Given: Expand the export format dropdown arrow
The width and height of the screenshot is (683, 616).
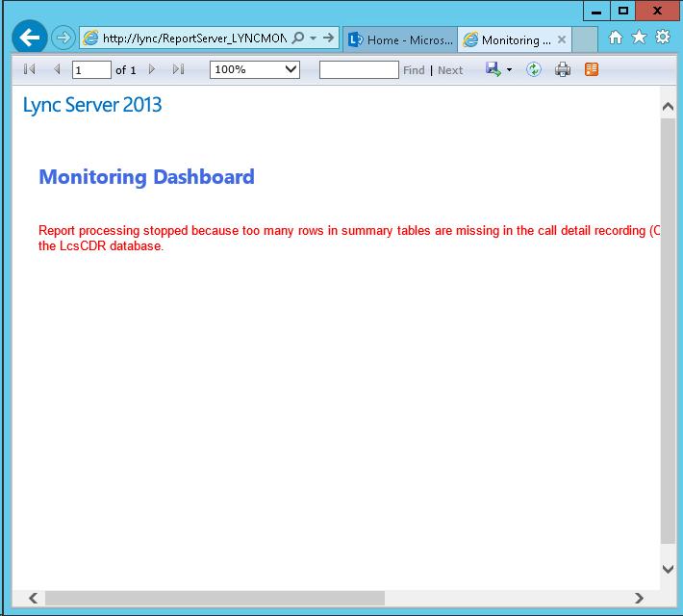Looking at the screenshot, I should click(x=509, y=69).
